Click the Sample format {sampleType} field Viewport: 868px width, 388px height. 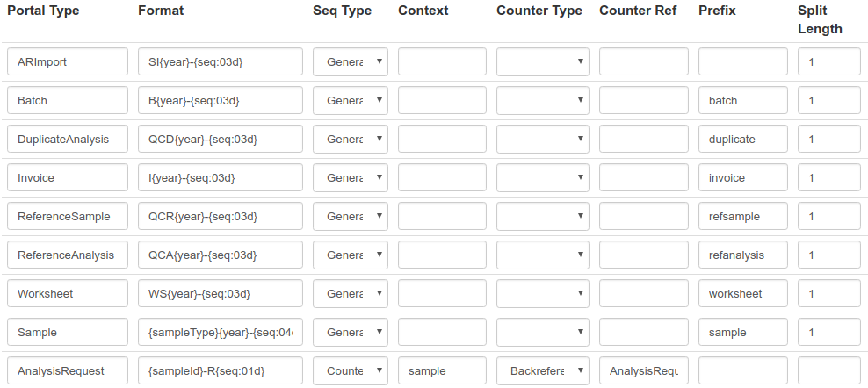point(220,333)
